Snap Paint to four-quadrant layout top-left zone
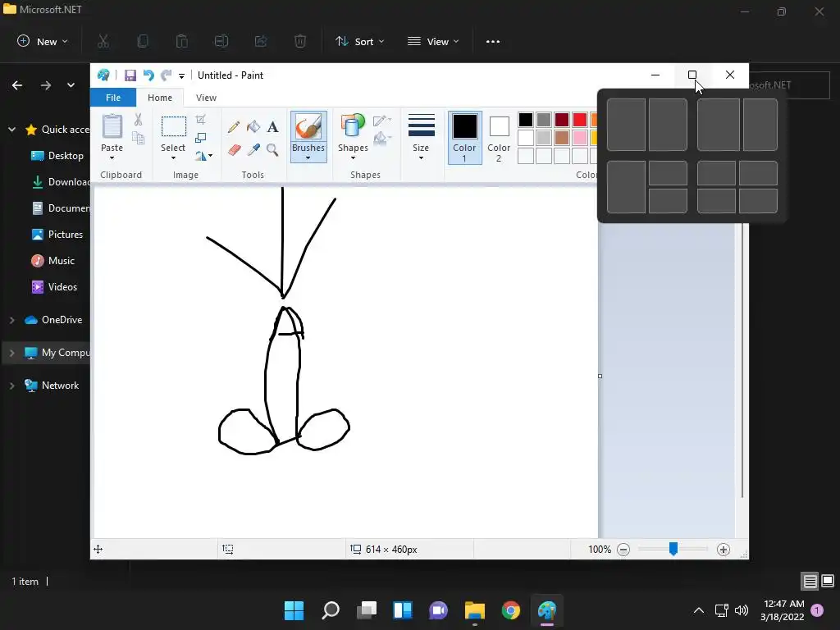The height and width of the screenshot is (630, 840). [x=716, y=173]
